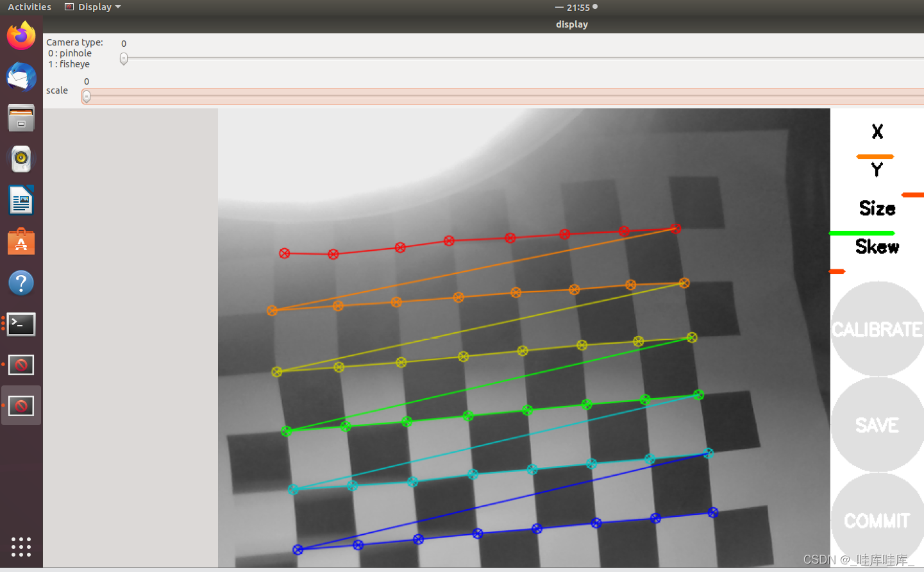
Task: Click the top-right red corner marker
Action: [x=676, y=228]
